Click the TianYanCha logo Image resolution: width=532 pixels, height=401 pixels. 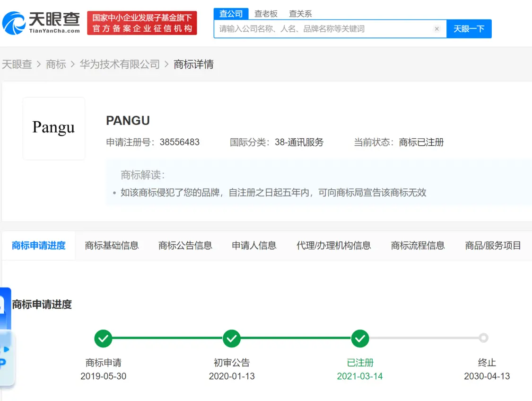[x=41, y=23]
